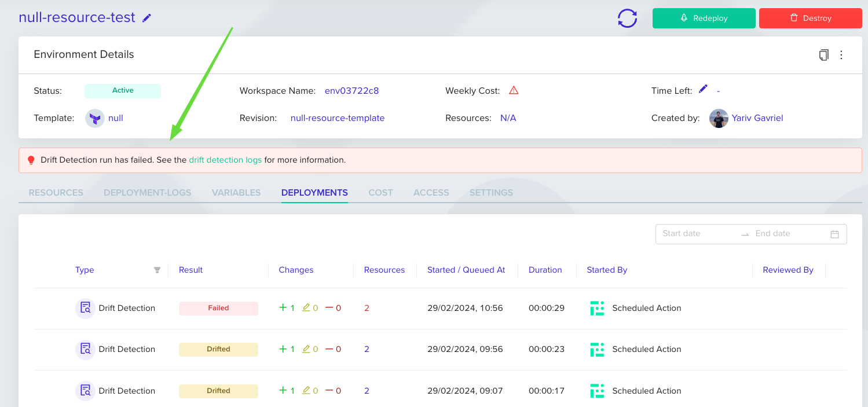The image size is (868, 407).
Task: Select the DEPLOYMENTS tab
Action: click(x=314, y=193)
